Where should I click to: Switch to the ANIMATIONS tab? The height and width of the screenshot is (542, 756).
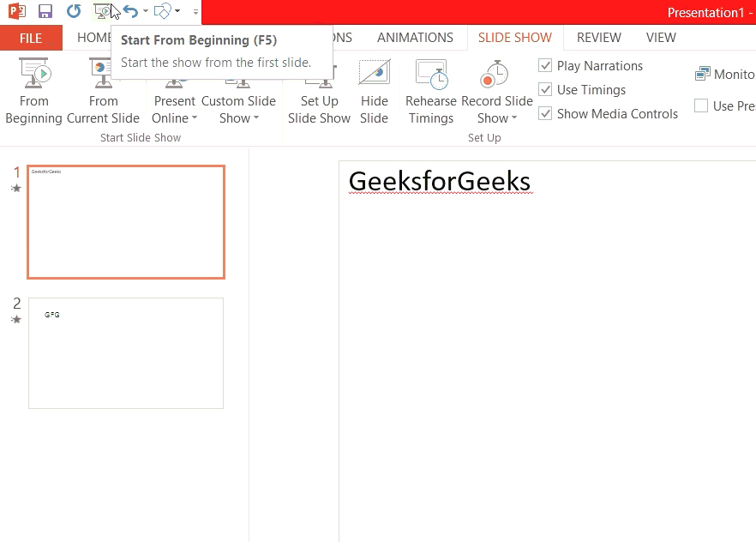(415, 38)
